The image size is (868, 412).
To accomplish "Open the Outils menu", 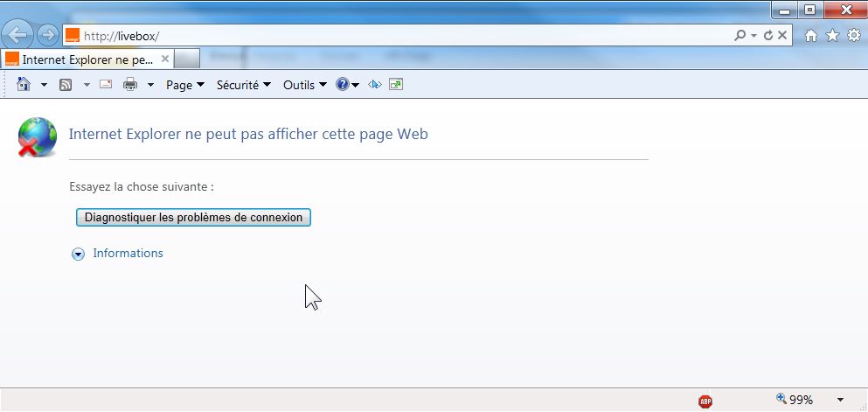I will (305, 85).
